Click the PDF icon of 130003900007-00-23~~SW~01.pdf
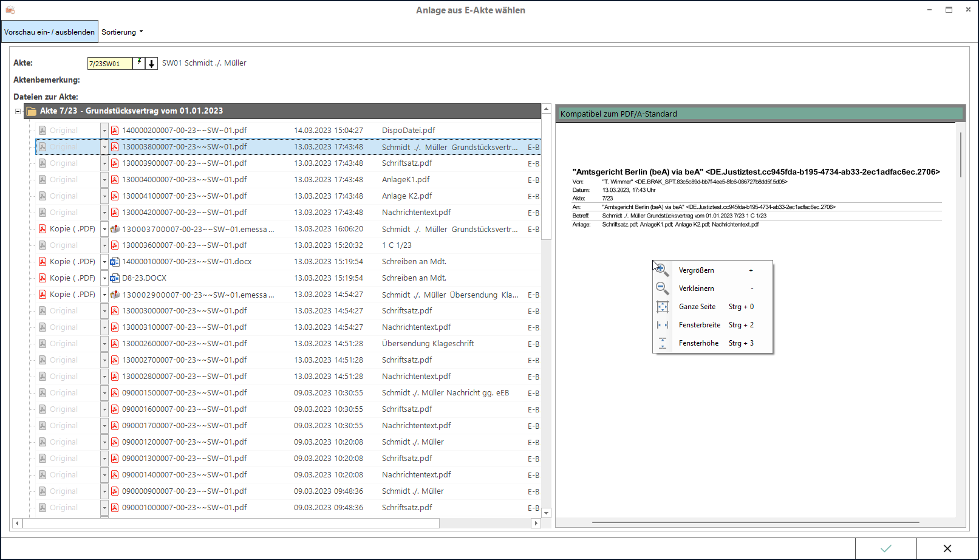The height and width of the screenshot is (560, 979). point(115,163)
